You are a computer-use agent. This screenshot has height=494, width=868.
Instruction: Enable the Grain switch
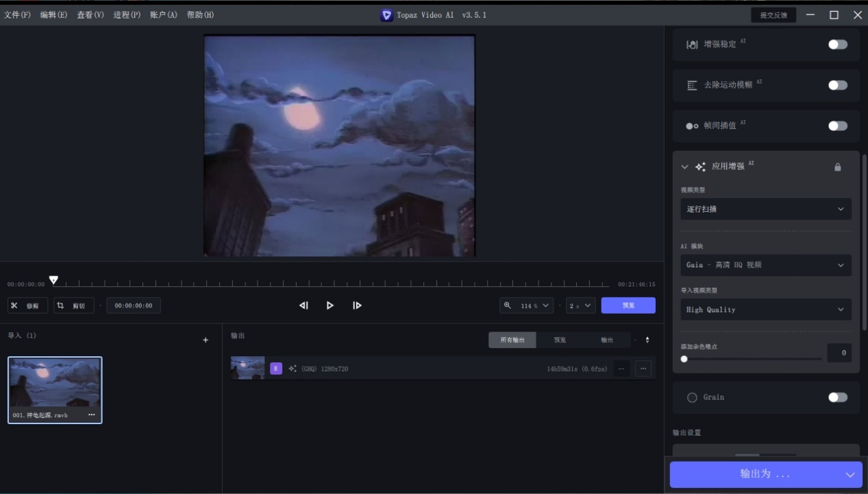838,397
